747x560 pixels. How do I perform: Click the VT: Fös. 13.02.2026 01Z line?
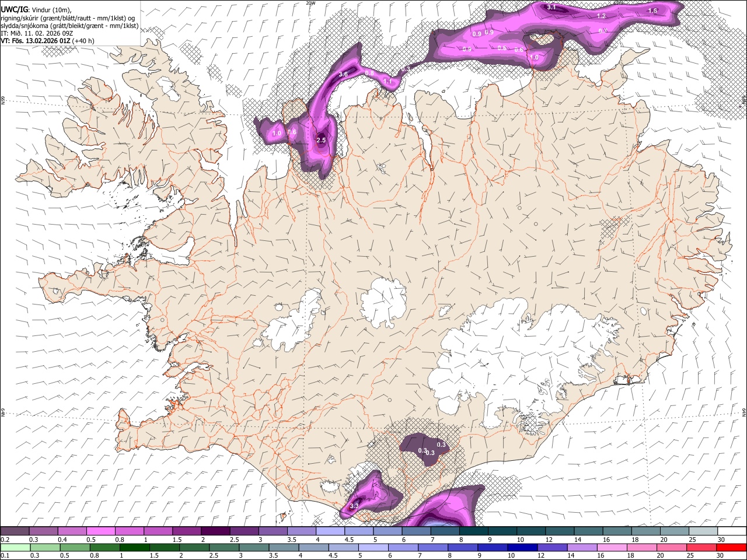pos(47,41)
